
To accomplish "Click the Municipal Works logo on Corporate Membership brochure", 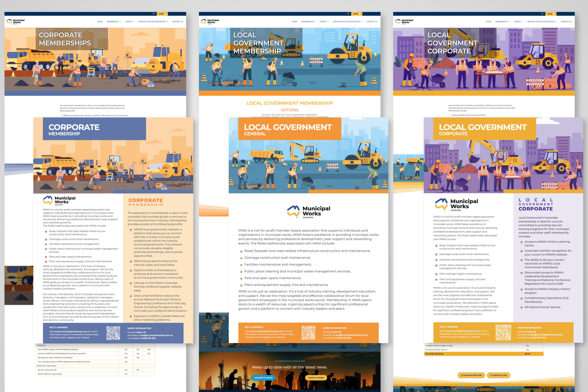I will tap(59, 200).
